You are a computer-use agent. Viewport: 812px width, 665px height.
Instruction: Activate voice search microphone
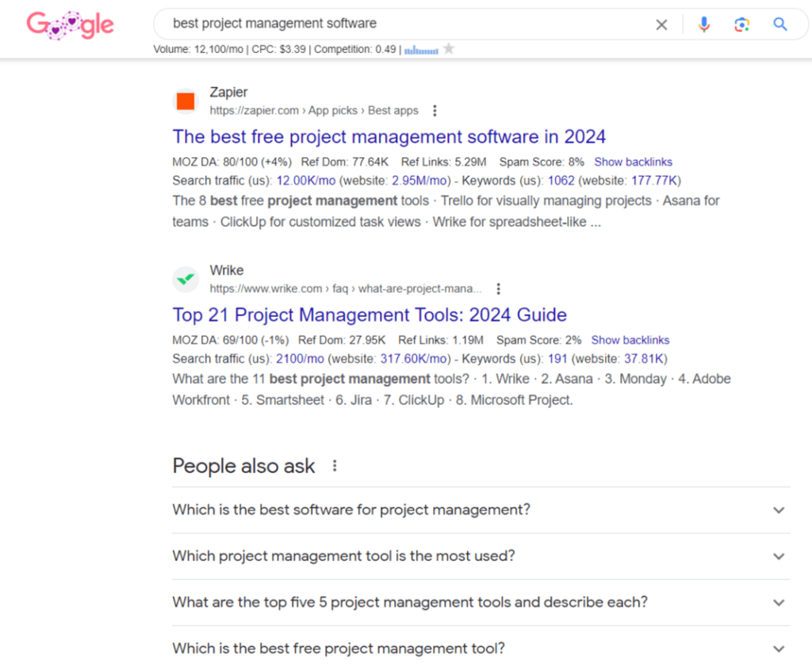tap(704, 24)
